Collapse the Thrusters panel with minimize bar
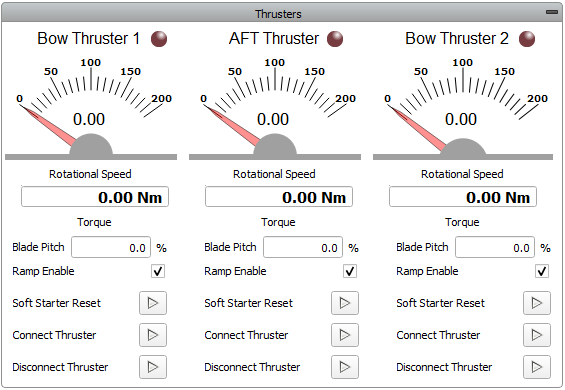 click(x=552, y=12)
